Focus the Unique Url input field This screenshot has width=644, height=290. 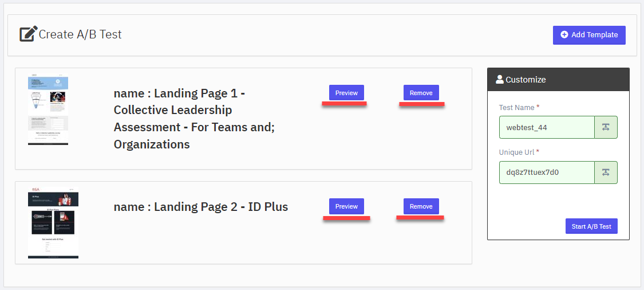[547, 173]
